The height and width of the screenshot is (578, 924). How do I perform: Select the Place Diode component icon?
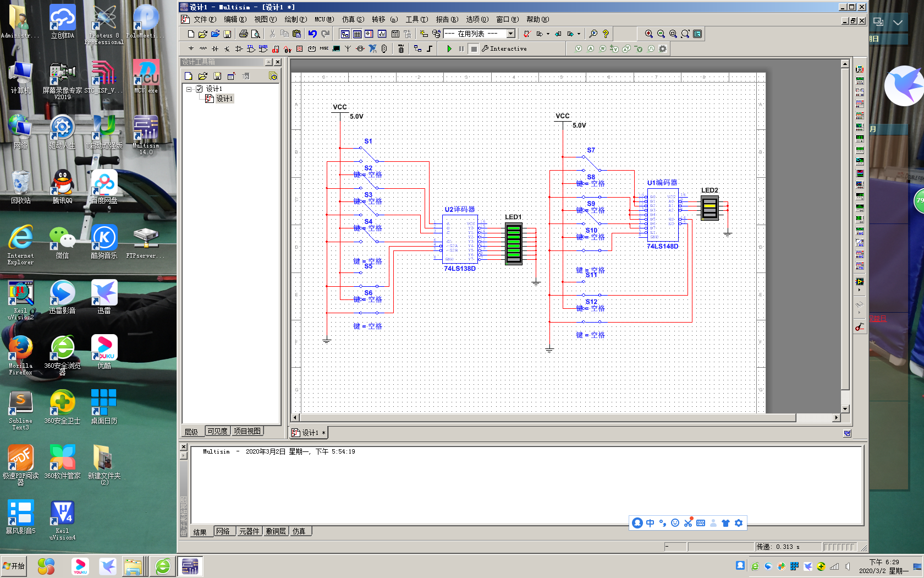click(x=215, y=48)
